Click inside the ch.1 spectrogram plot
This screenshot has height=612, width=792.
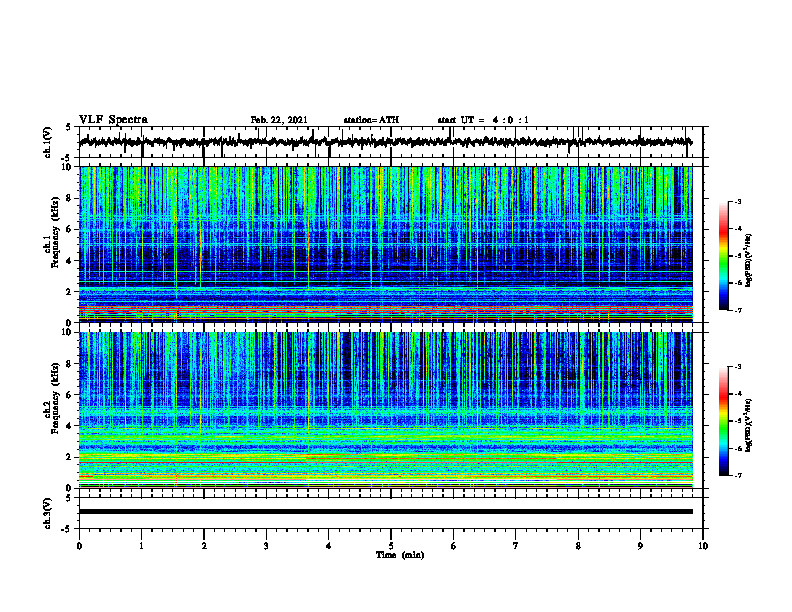[x=385, y=244]
